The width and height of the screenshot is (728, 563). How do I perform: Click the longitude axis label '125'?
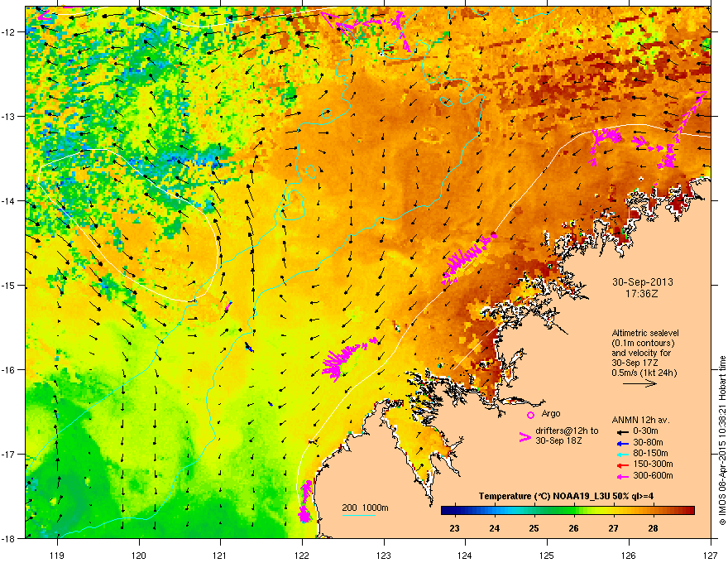[x=547, y=555]
